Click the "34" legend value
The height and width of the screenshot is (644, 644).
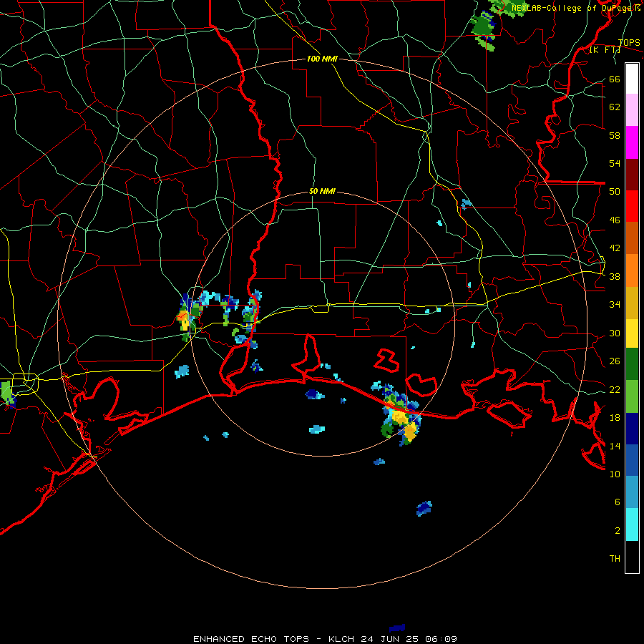[x=615, y=305]
